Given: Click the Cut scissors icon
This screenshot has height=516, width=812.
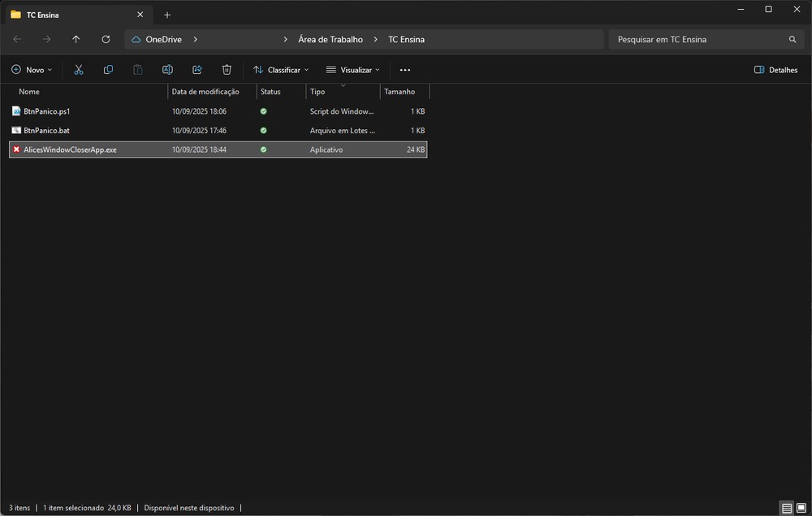Looking at the screenshot, I should click(x=79, y=70).
